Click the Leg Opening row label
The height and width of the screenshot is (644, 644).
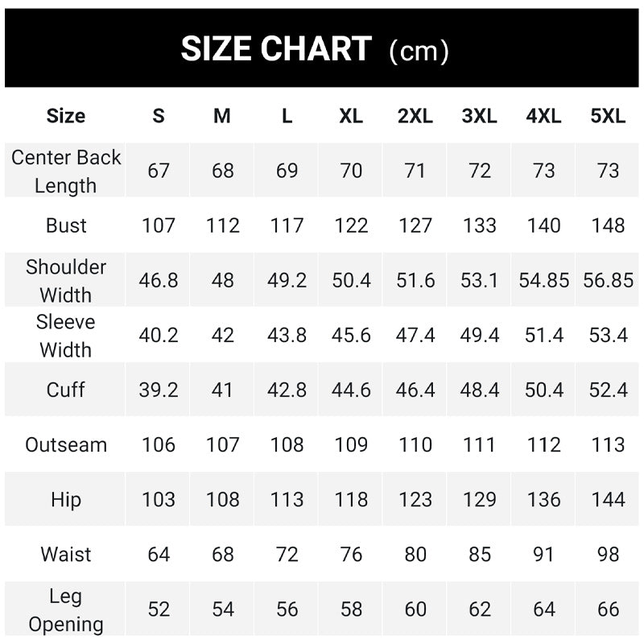coord(66,609)
